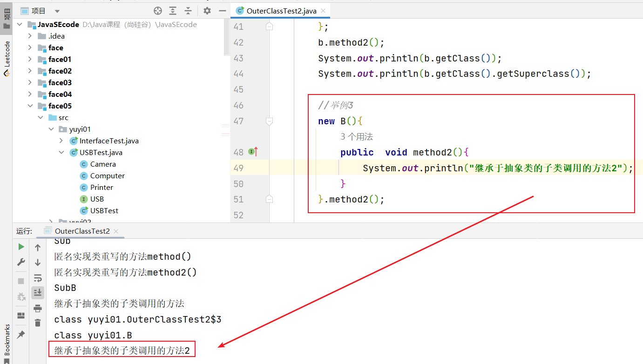Open the USBTest class in tree
The height and width of the screenshot is (364, 643).
pyautogui.click(x=99, y=210)
